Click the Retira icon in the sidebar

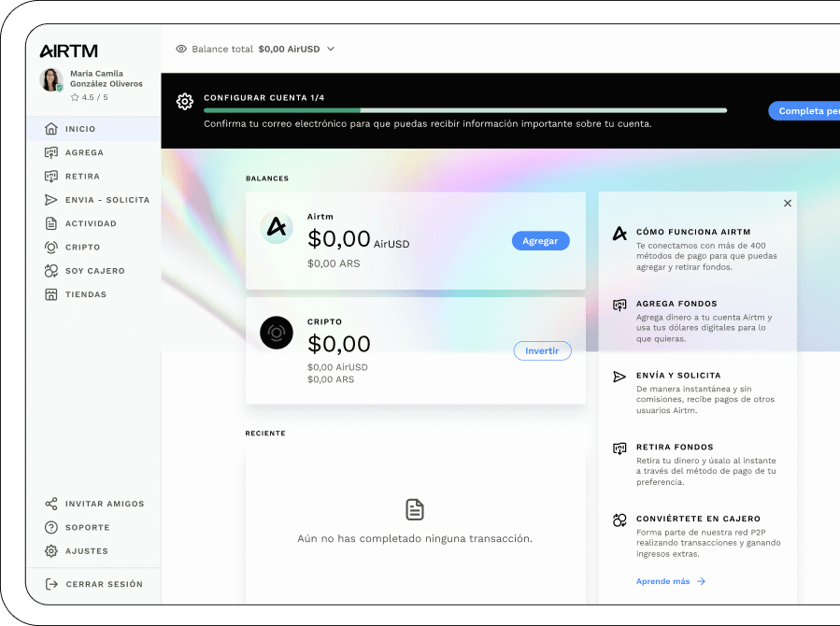click(51, 176)
